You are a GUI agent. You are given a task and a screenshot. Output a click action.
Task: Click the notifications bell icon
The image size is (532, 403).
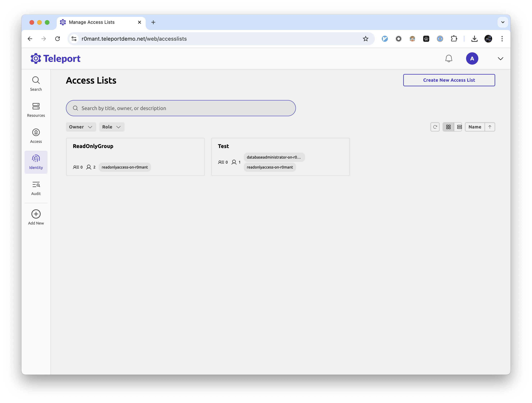449,58
